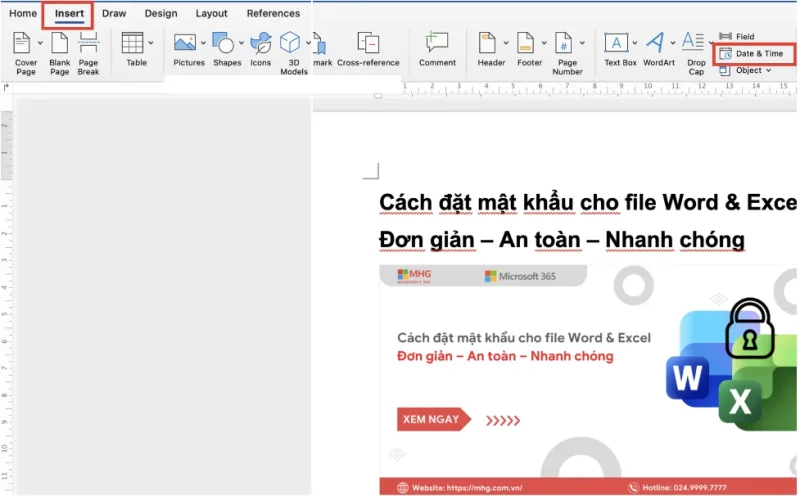800x496 pixels.
Task: Insert 3D Models
Action: click(x=293, y=53)
